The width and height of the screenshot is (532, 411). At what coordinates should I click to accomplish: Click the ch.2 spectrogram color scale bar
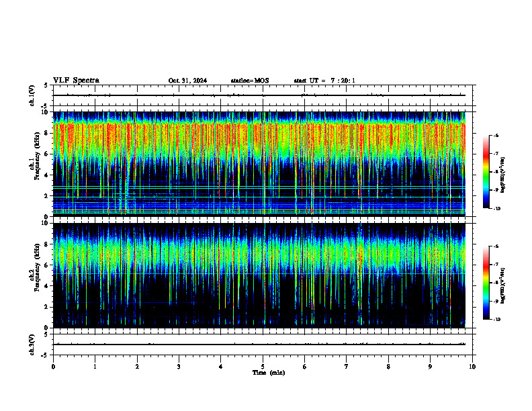(486, 283)
